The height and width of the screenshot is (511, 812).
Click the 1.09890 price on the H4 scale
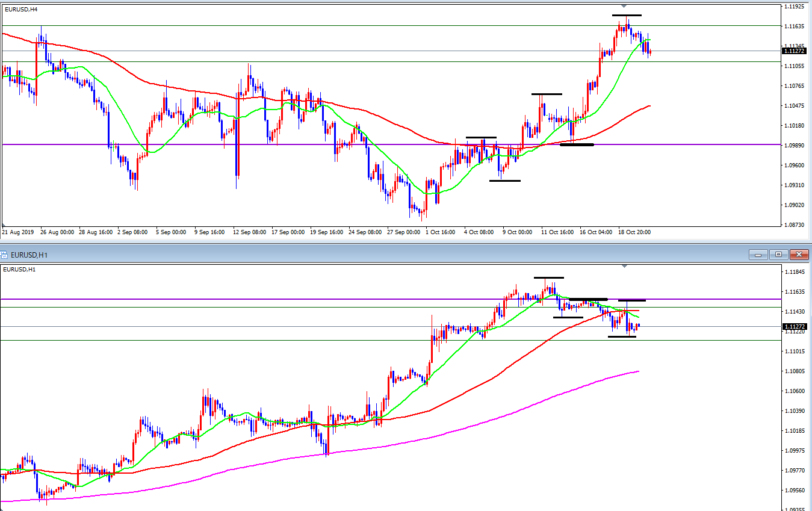(795, 146)
